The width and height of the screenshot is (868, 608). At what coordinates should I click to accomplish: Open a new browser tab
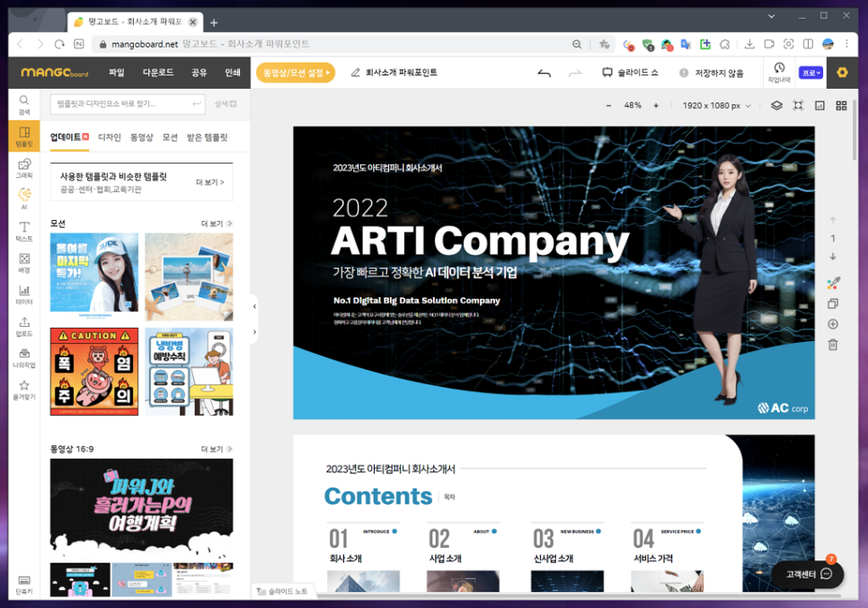coord(214,22)
